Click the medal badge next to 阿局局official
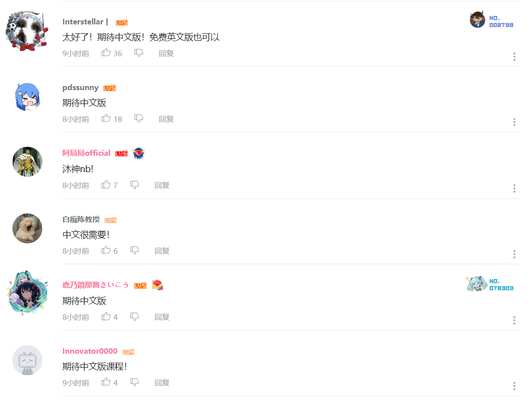The width and height of the screenshot is (532, 403). click(138, 153)
